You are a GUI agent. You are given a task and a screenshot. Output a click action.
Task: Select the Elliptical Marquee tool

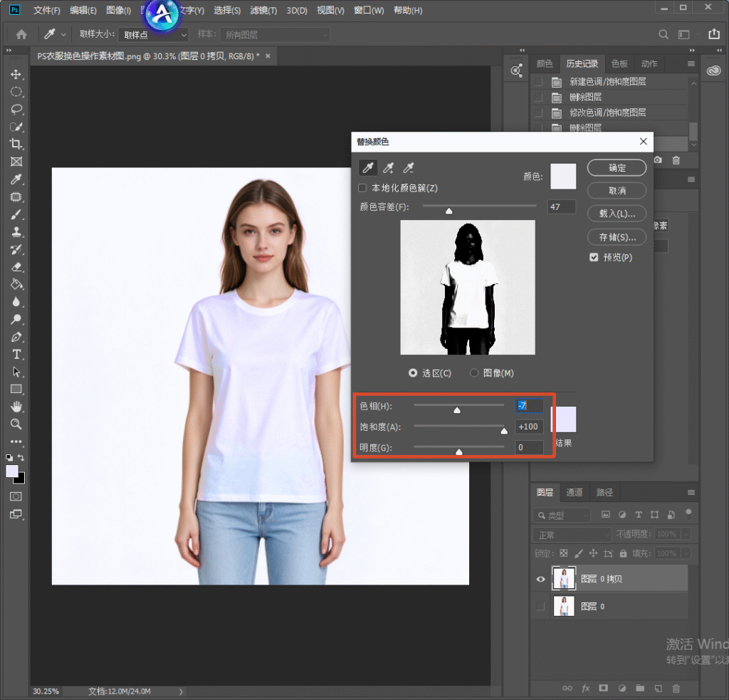(16, 92)
